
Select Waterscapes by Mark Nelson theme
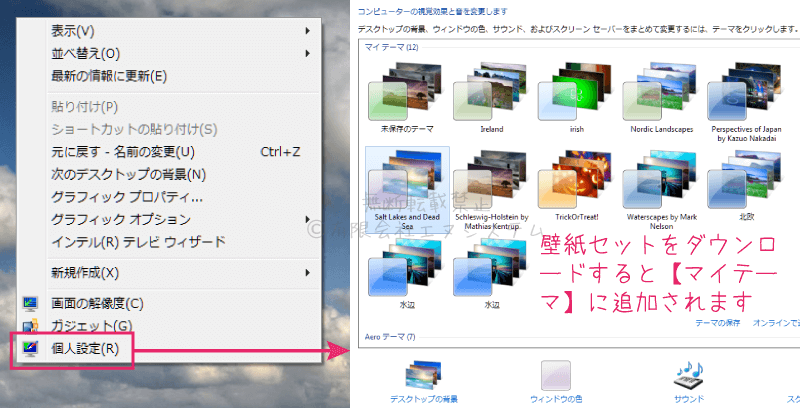point(662,189)
